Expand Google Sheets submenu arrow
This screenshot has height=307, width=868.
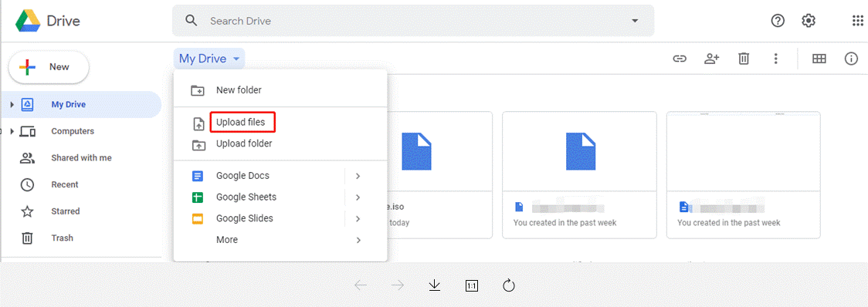pyautogui.click(x=358, y=197)
